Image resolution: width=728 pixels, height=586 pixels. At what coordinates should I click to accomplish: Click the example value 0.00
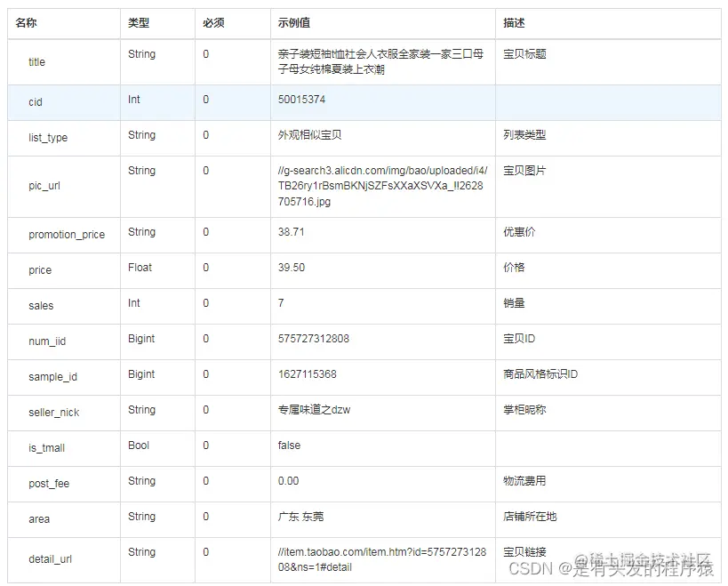pyautogui.click(x=288, y=481)
